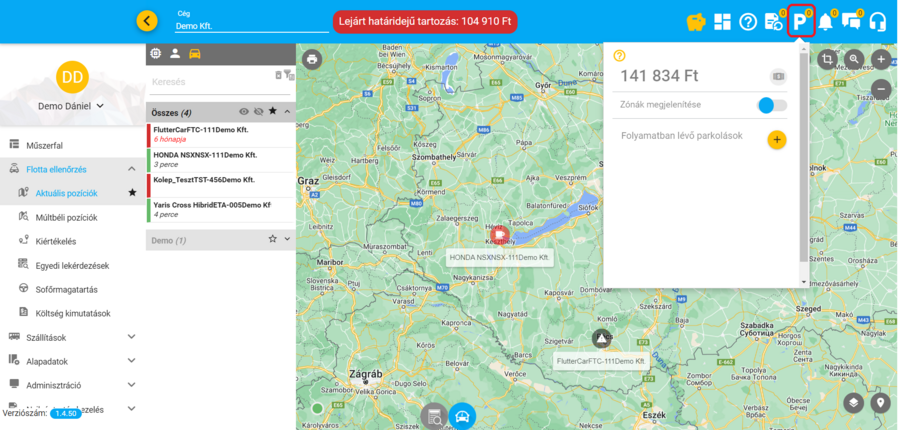Open Költség kimutatások menu item
The width and height of the screenshot is (900, 430).
coord(72,313)
